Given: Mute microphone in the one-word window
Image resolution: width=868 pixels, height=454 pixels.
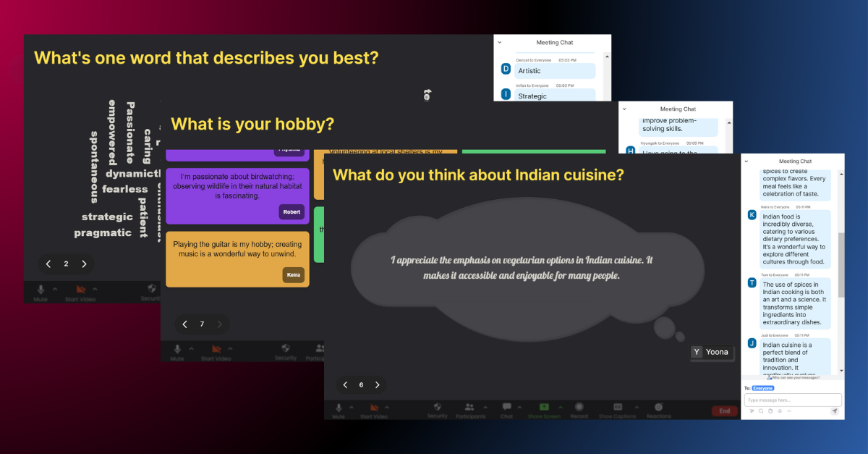Looking at the screenshot, I should tap(40, 293).
